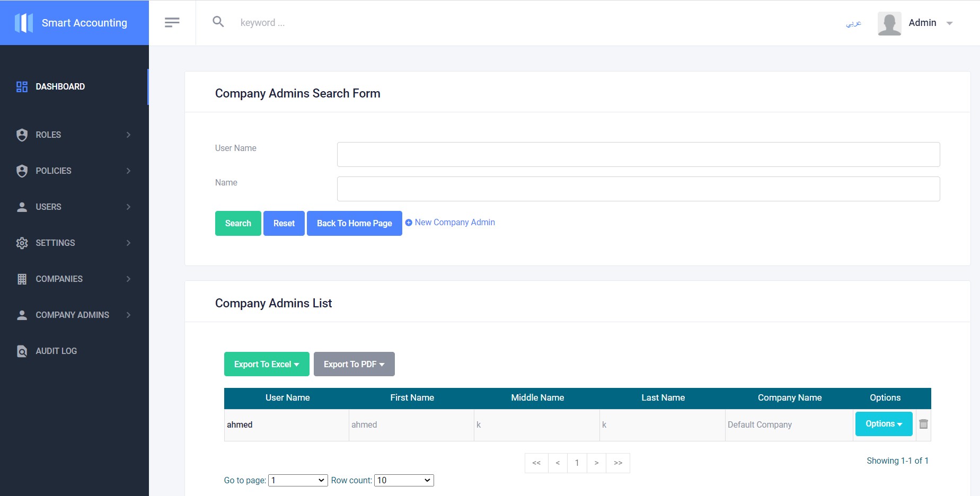This screenshot has width=980, height=496.
Task: Open the Row count dropdown
Action: (x=404, y=480)
